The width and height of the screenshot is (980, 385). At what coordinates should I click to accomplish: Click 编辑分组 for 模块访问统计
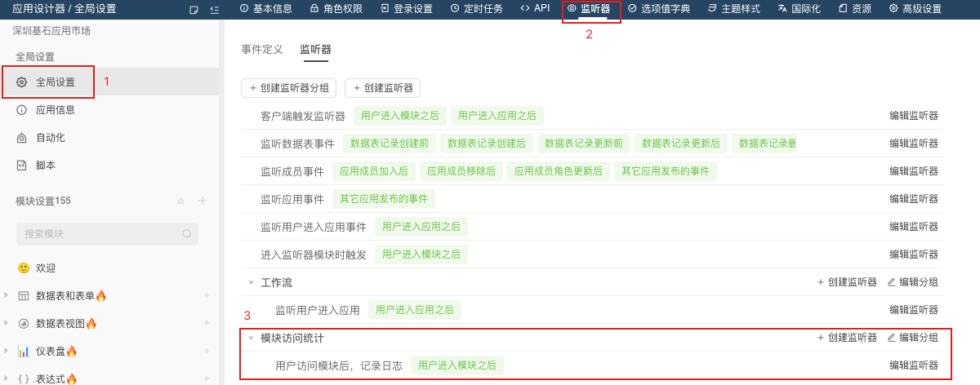coord(912,338)
